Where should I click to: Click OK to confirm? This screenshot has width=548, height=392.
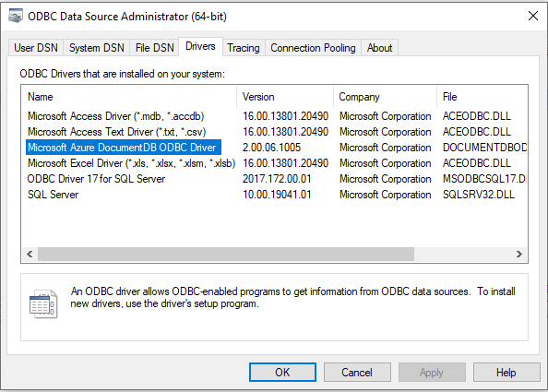click(282, 373)
